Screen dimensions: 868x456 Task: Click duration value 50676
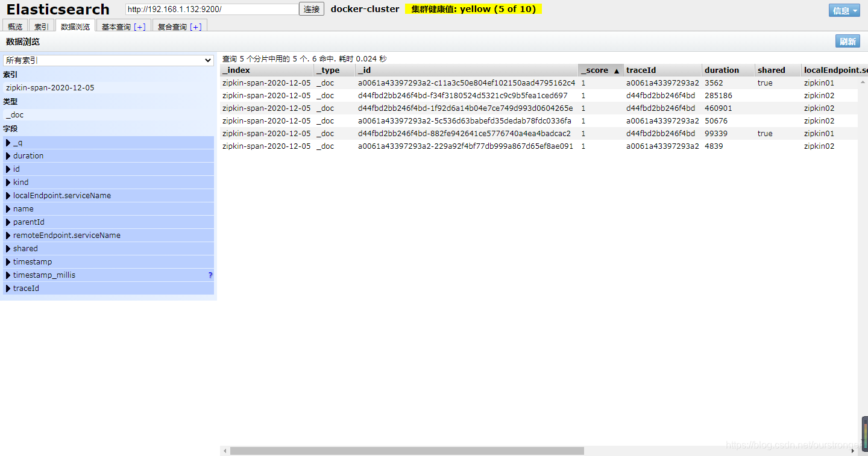click(716, 121)
